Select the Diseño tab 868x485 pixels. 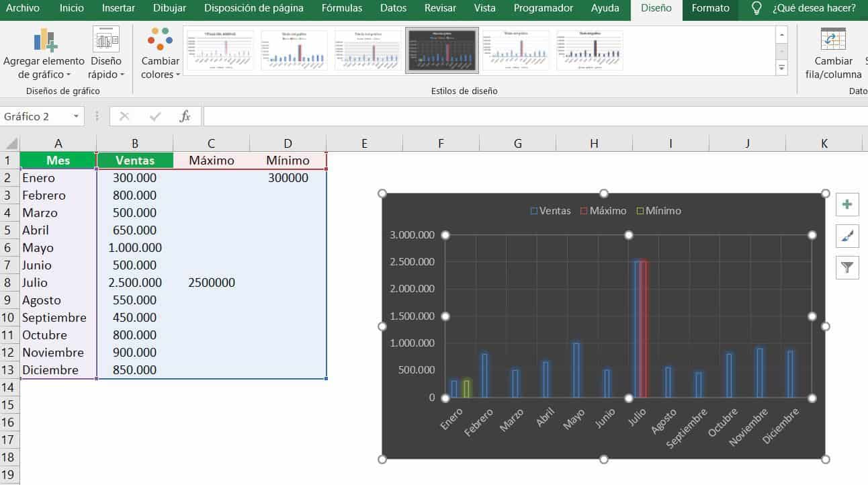click(x=656, y=8)
